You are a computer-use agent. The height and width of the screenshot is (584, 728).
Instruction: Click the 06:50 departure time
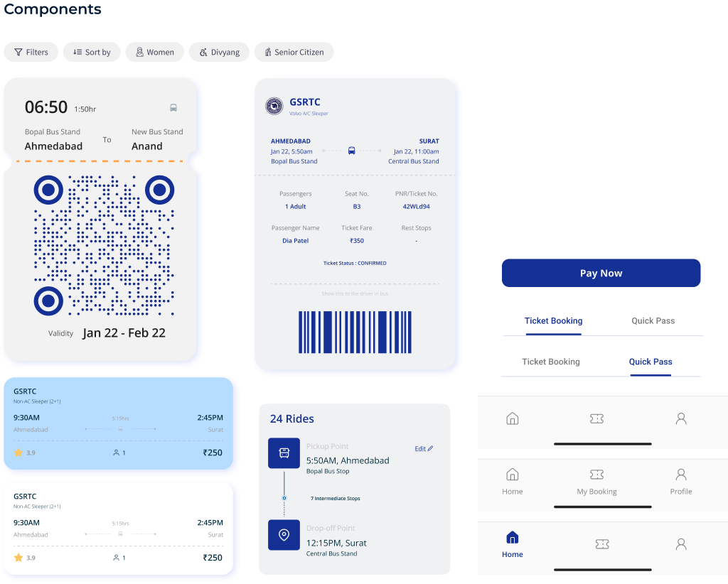(46, 107)
